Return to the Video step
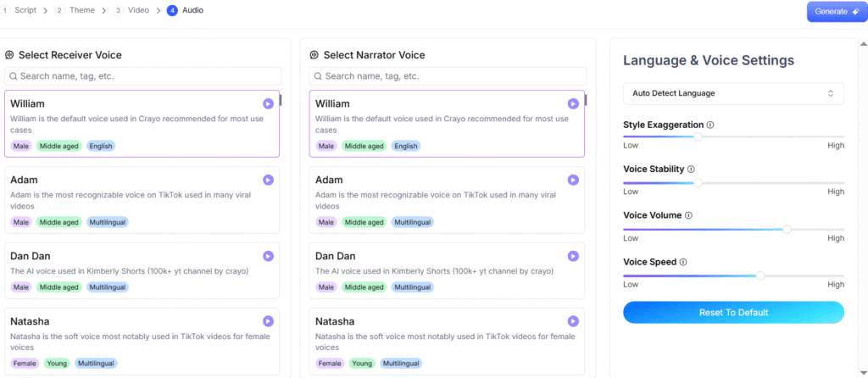The height and width of the screenshot is (378, 868). tap(131, 10)
